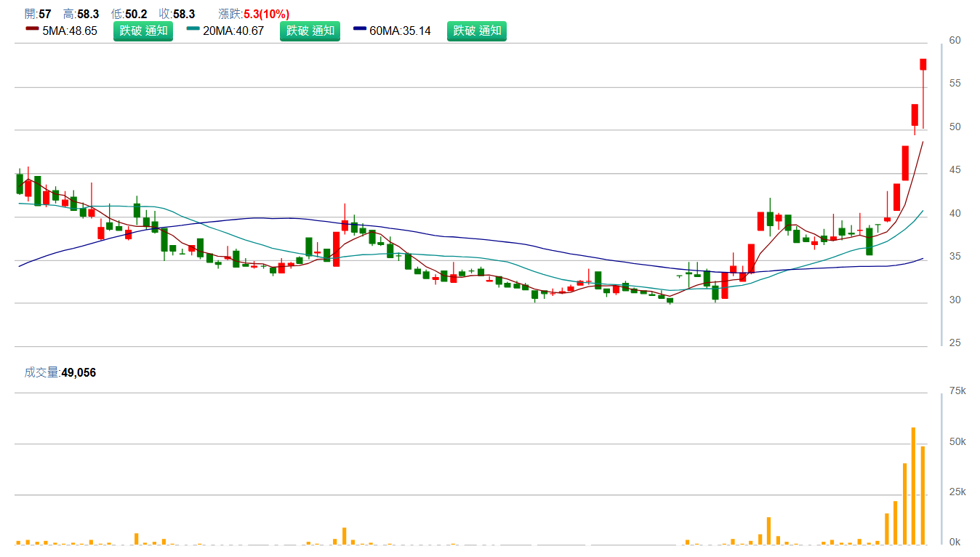Click the dark red 5MA legend swatch
The height and width of the screenshot is (557, 980).
point(32,28)
